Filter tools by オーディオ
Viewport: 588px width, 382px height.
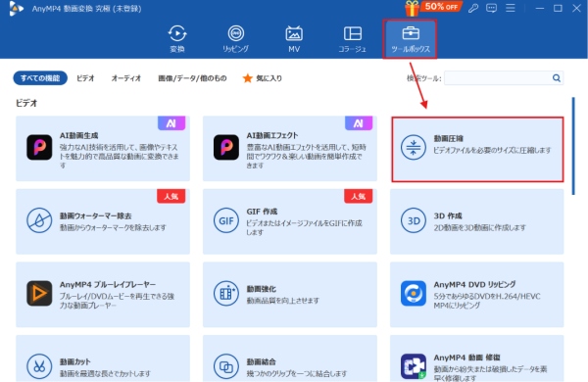pyautogui.click(x=126, y=78)
